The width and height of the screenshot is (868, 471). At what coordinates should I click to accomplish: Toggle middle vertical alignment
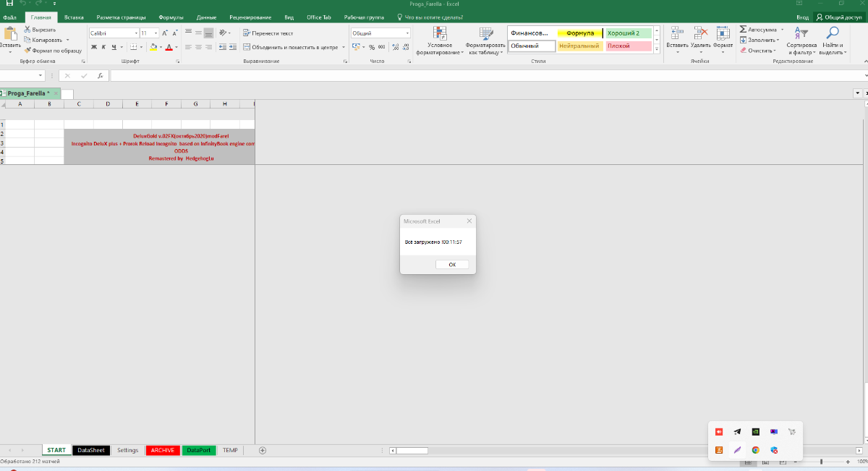pyautogui.click(x=198, y=33)
